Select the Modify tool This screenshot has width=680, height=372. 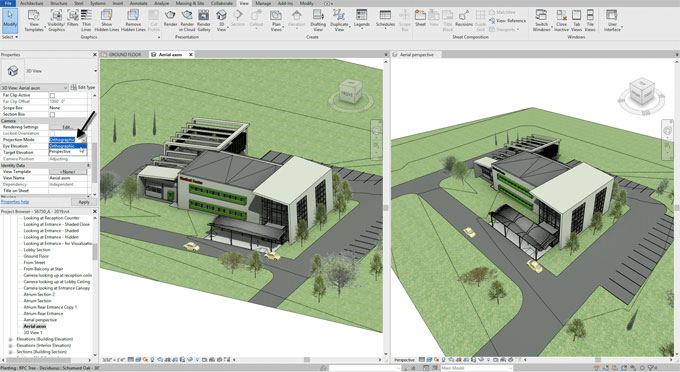click(10, 20)
